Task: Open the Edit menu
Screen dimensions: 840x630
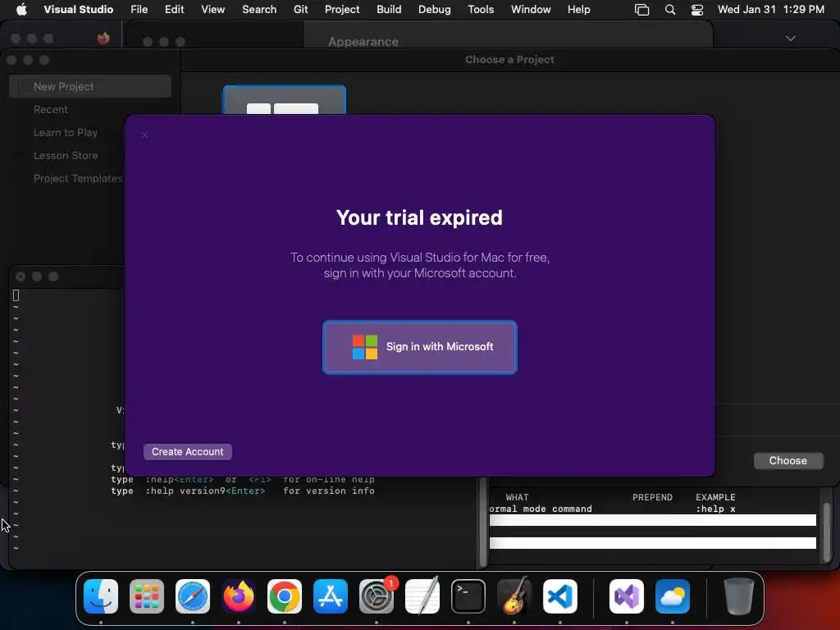Action: [x=175, y=10]
